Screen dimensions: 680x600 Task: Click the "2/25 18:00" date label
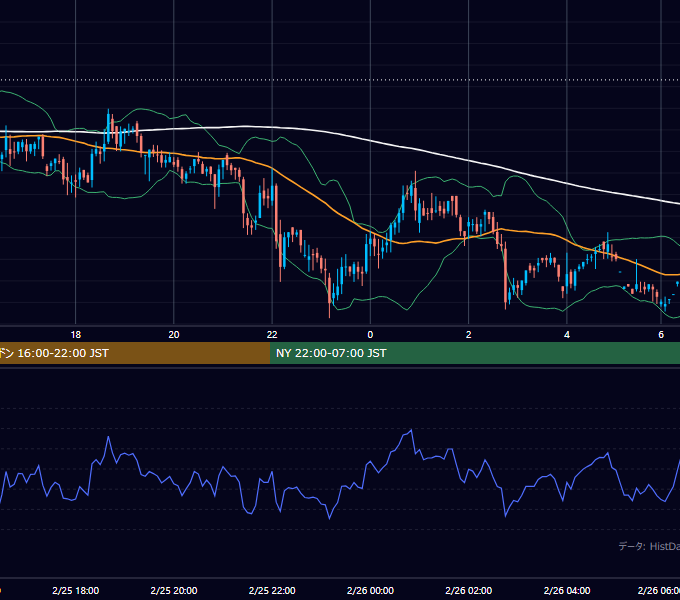click(x=75, y=590)
